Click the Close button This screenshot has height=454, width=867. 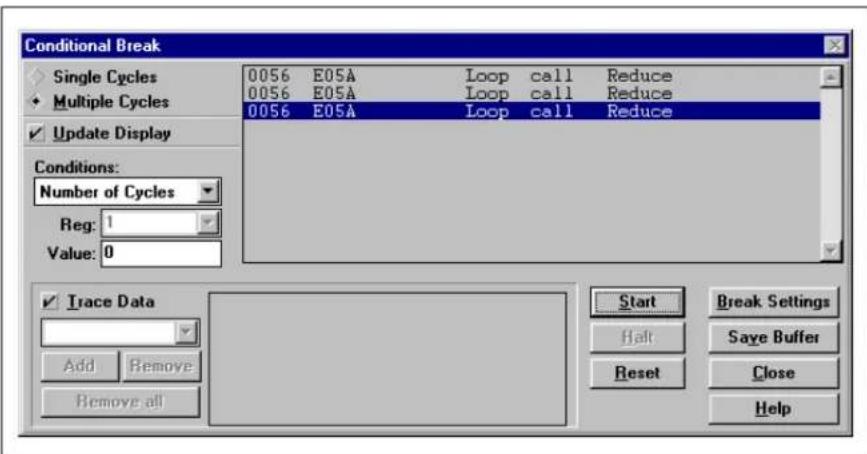pos(773,373)
